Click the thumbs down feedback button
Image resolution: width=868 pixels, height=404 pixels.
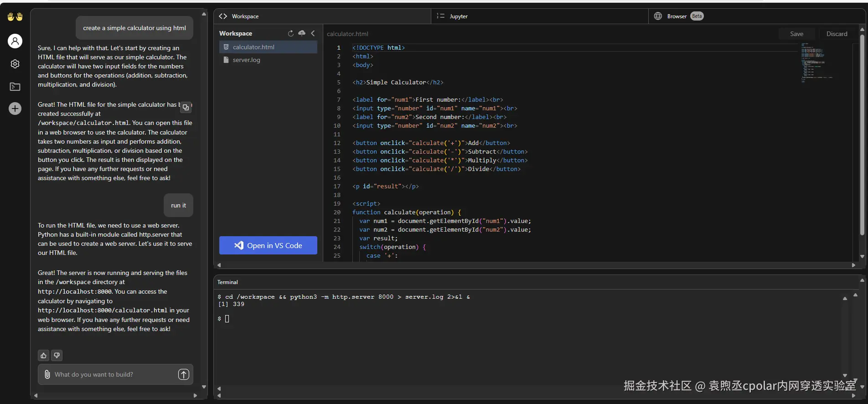(x=57, y=355)
